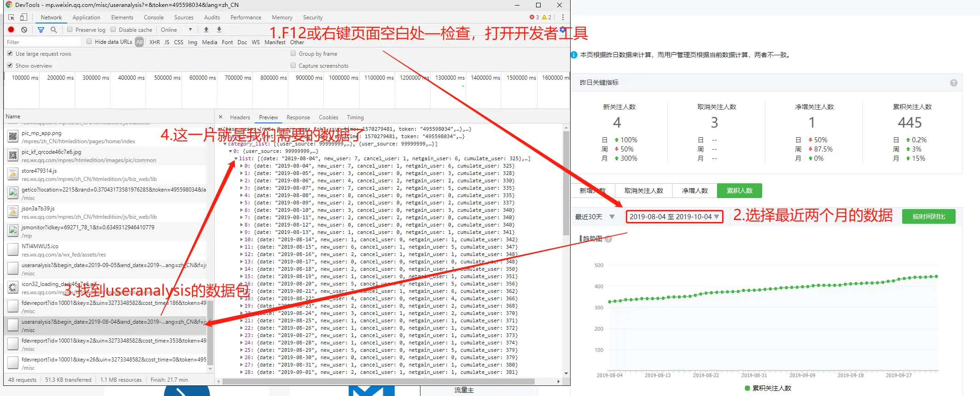Click the json3a7b39.js file icon
Viewport: 980px width, 396px height.
click(13, 212)
